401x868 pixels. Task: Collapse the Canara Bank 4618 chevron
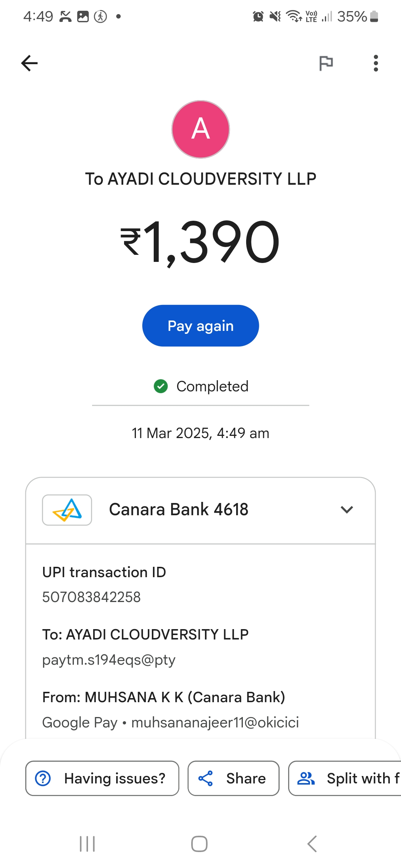346,510
